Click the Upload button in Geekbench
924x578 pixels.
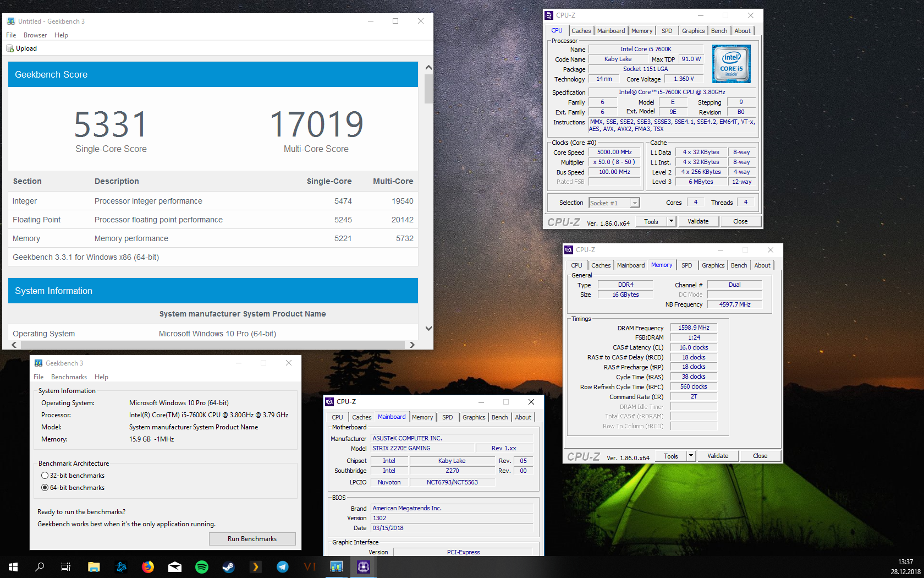coord(21,48)
